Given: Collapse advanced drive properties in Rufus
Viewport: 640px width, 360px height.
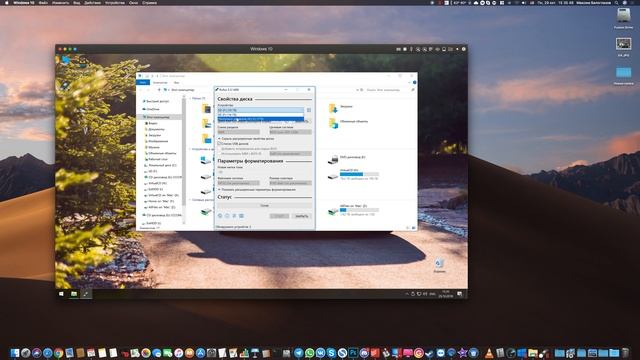Looking at the screenshot, I should point(247,139).
